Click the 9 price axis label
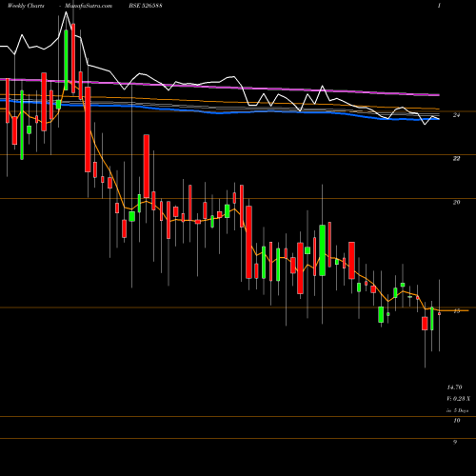Viewport: 476px width, 476px height. tap(455, 442)
